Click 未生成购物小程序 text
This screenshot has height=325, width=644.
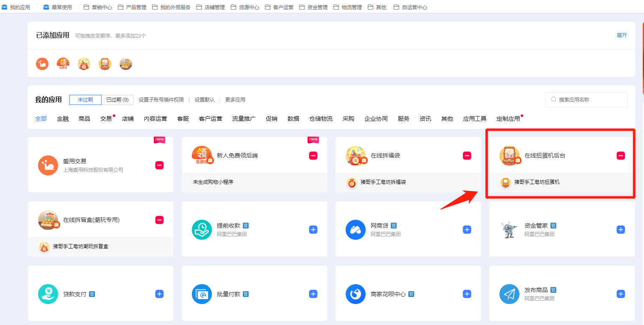pyautogui.click(x=213, y=182)
